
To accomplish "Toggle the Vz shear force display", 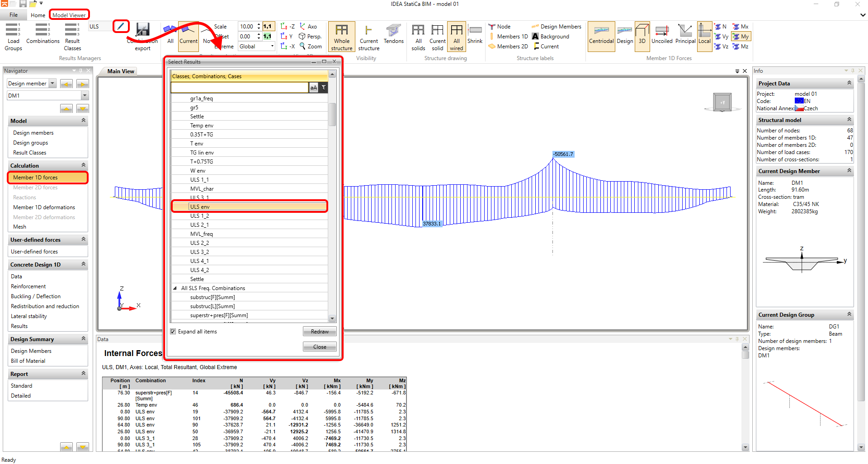I will 722,47.
